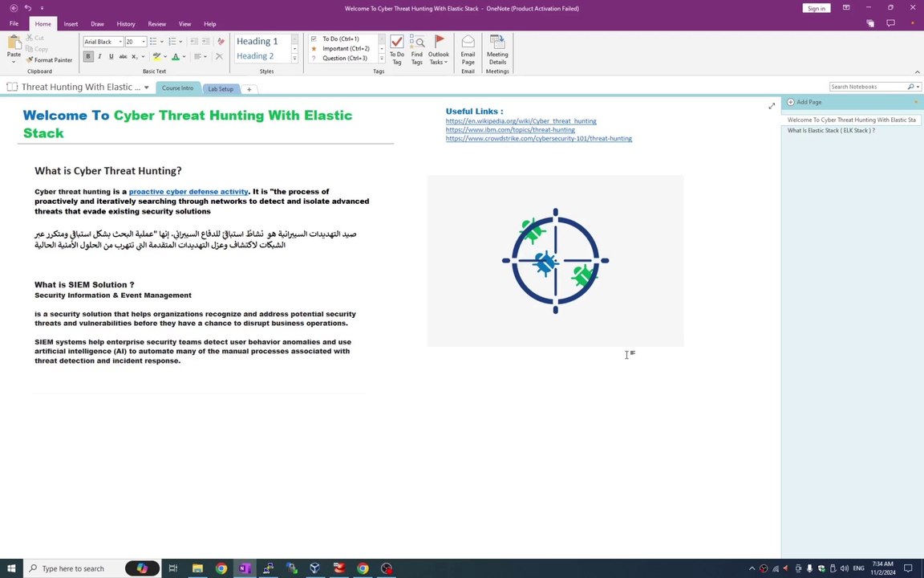
Task: Increase indent of the paragraph
Action: click(x=205, y=41)
